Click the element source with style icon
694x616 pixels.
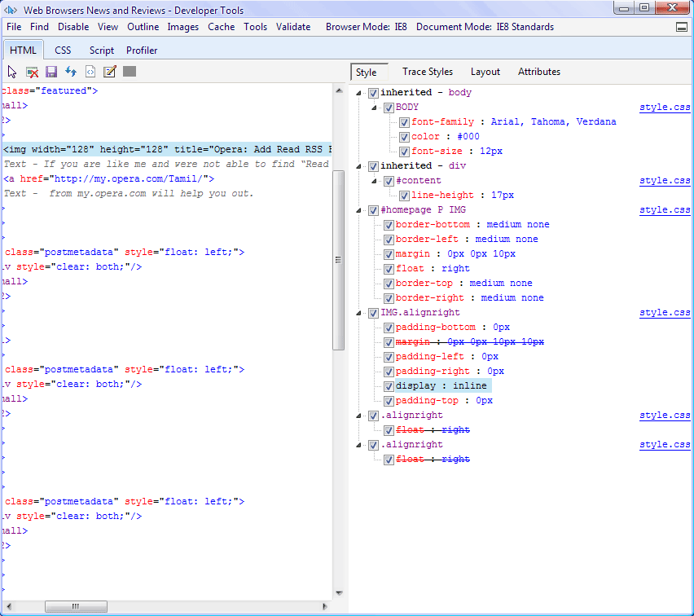[90, 72]
